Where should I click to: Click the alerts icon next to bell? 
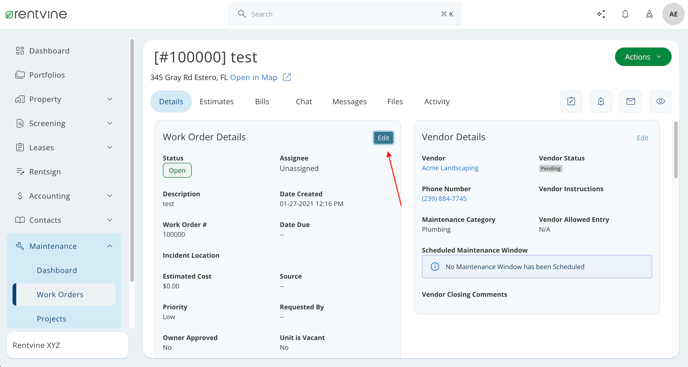click(x=649, y=14)
